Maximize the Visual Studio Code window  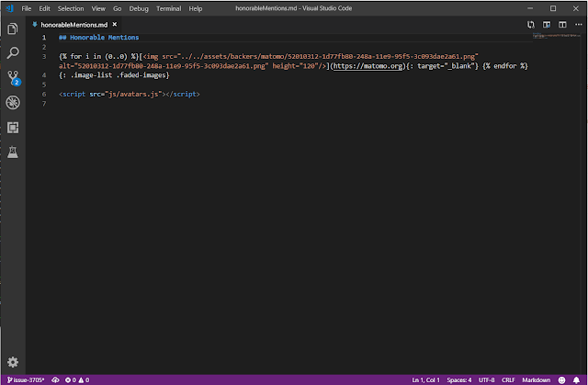point(553,8)
